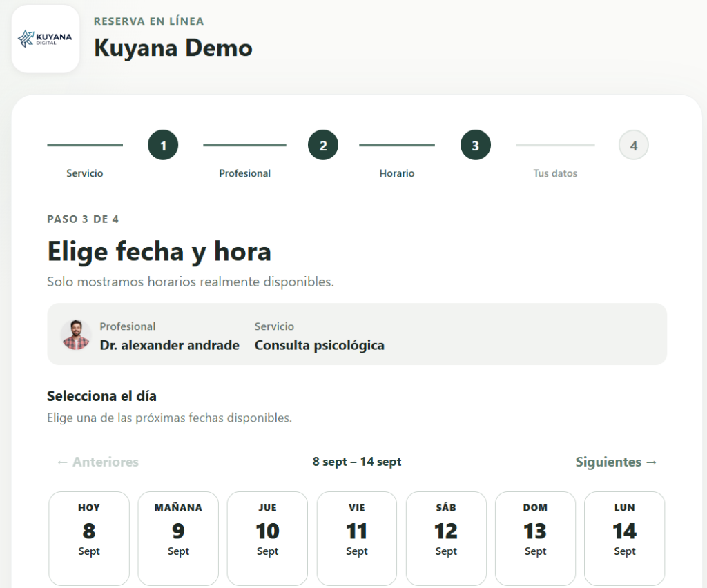Click the Servicio step label
The width and height of the screenshot is (707, 588).
85,173
